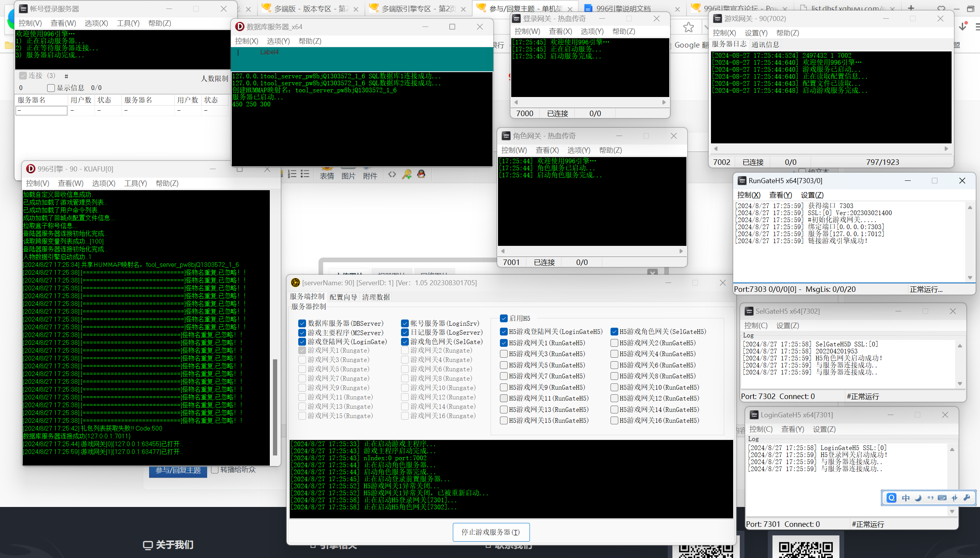This screenshot has height=558, width=980.
Task: Click 关于我们 footer link
Action: (168, 545)
